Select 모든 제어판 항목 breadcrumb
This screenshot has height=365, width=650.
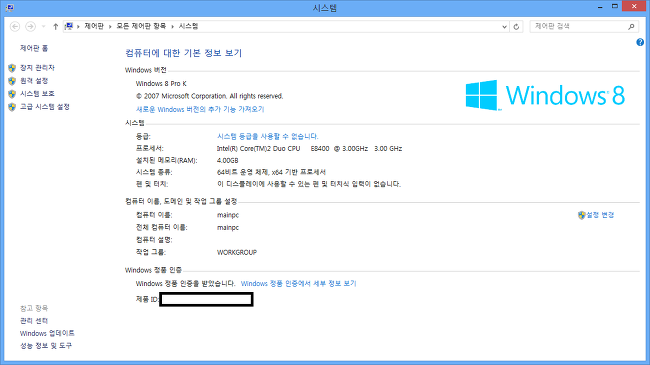pos(141,26)
